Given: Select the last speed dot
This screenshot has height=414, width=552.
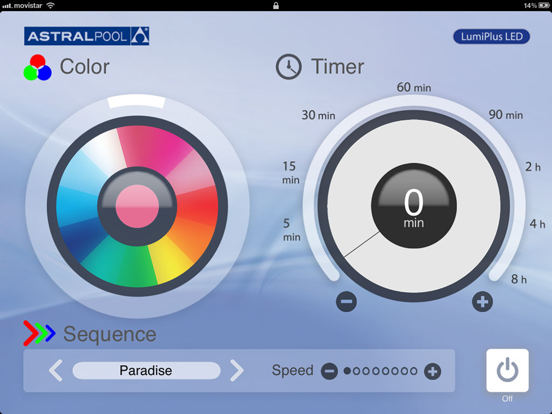Looking at the screenshot, I should coord(414,371).
